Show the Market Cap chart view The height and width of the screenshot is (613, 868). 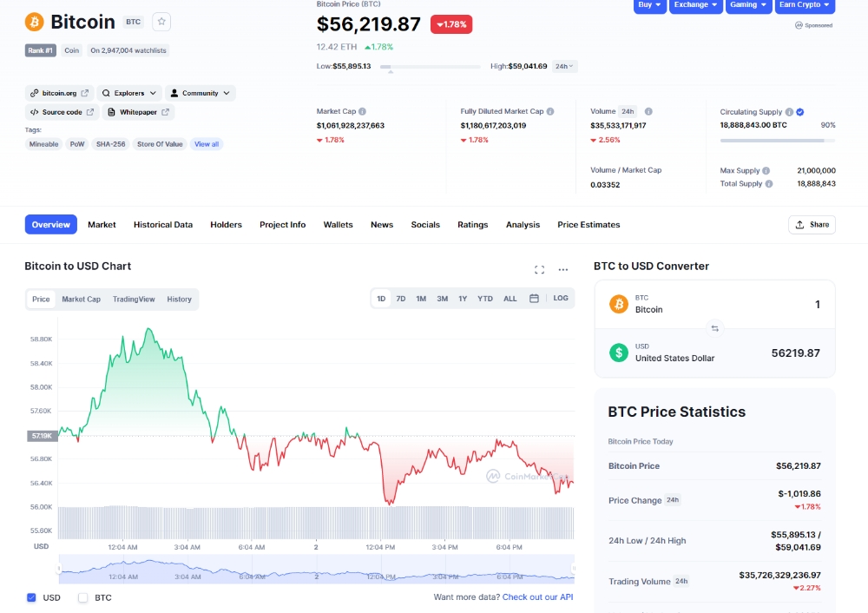coord(82,299)
